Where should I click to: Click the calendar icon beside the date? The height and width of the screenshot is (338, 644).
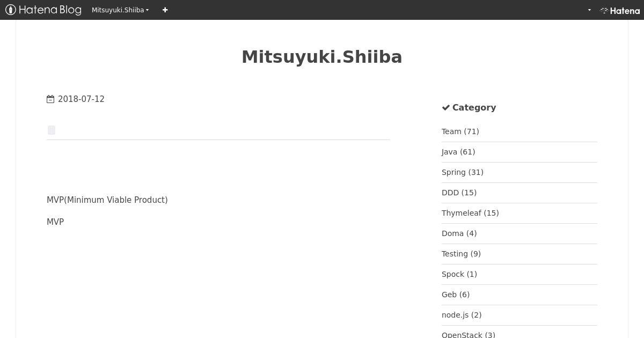click(x=50, y=99)
